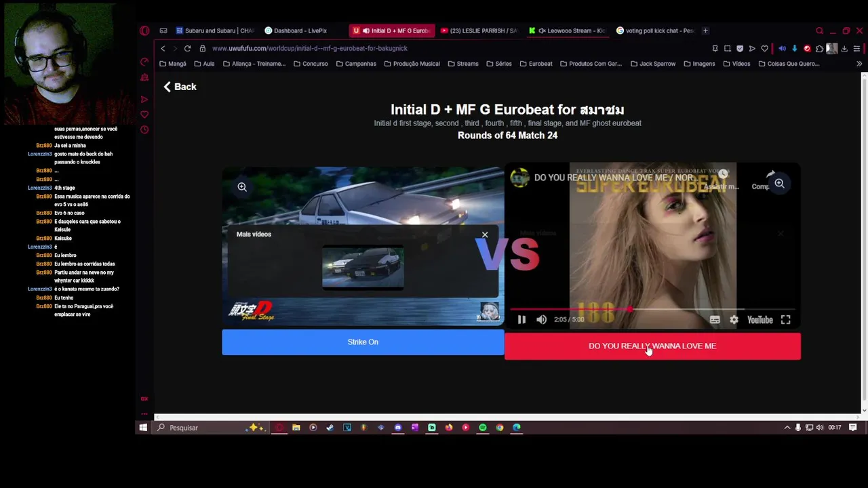Vote for Strike On
The height and width of the screenshot is (488, 868).
pos(363,342)
